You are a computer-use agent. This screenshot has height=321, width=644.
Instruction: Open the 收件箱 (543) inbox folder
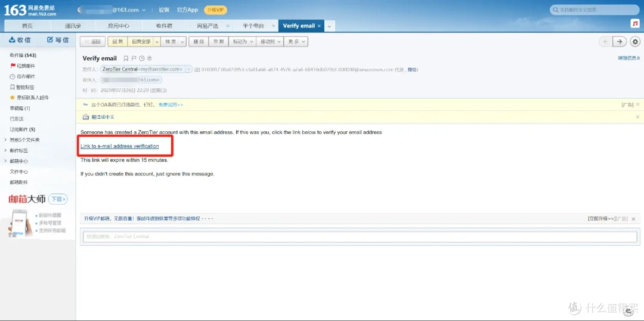point(23,55)
